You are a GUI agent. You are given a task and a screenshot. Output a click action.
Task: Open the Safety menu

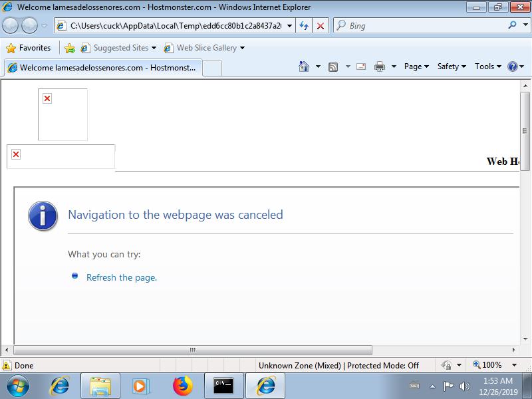(452, 66)
